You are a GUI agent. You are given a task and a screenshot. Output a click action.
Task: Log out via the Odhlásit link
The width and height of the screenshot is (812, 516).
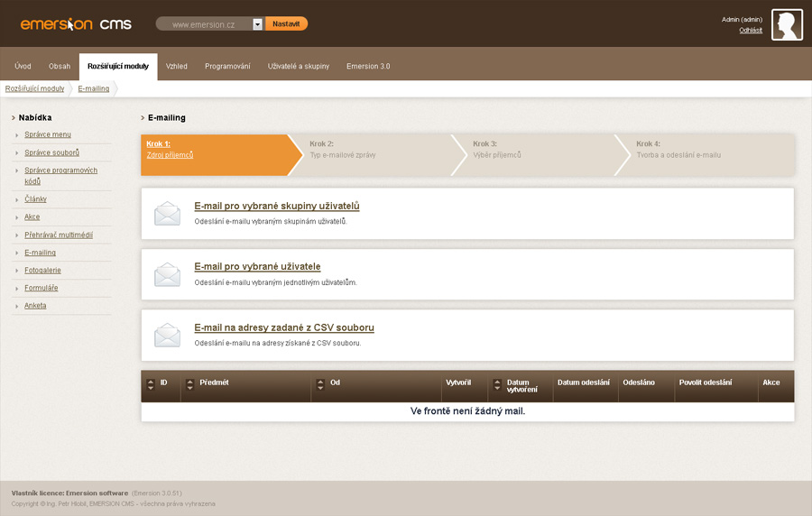(750, 30)
